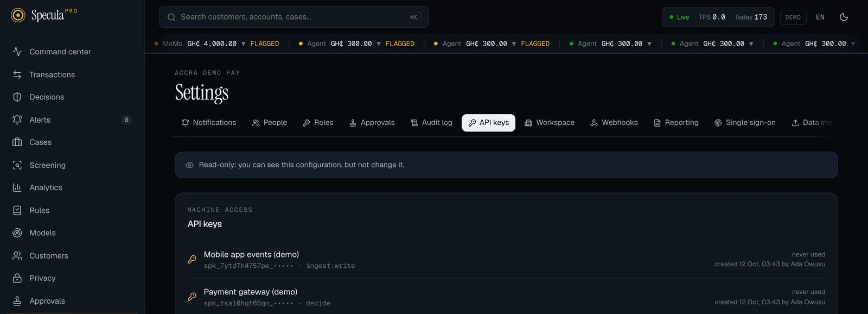The width and height of the screenshot is (868, 314).
Task: Click the DEMO badge button
Action: pos(793,17)
